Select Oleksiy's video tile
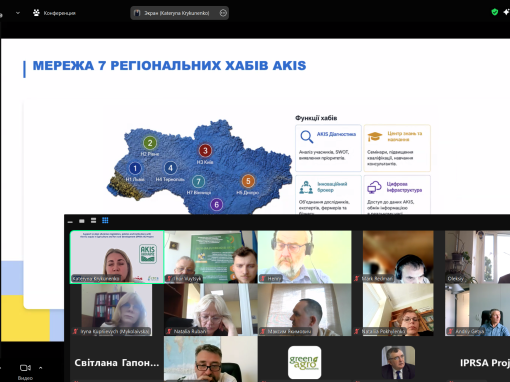510x382 pixels. tap(477, 257)
